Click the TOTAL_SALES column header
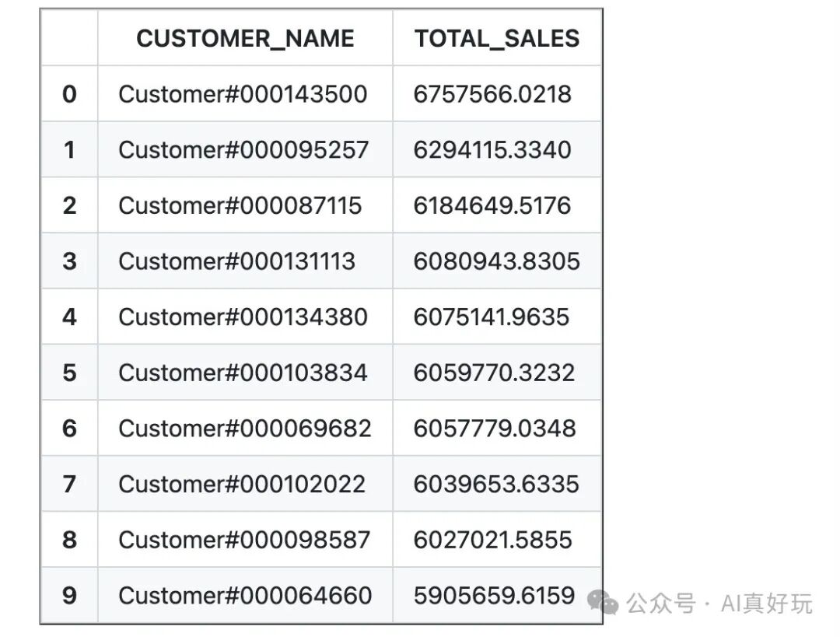 tap(497, 38)
